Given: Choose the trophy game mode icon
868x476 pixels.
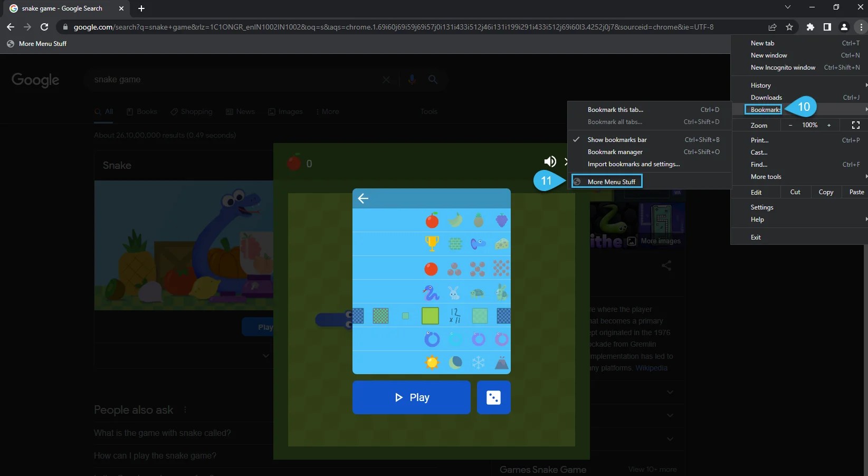Looking at the screenshot, I should (x=431, y=244).
